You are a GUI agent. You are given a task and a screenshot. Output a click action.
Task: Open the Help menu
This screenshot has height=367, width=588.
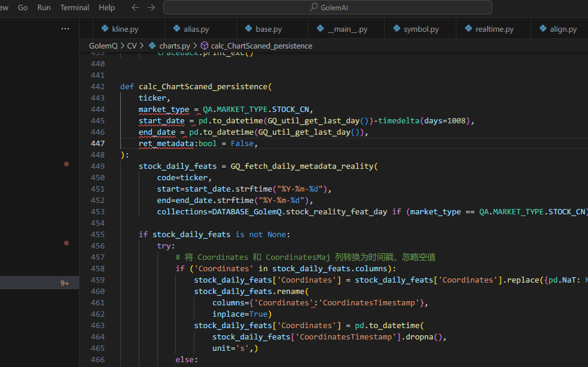pos(106,8)
